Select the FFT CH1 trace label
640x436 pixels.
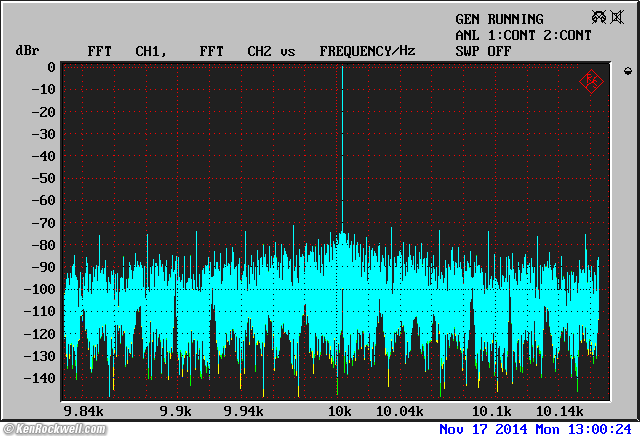125,51
